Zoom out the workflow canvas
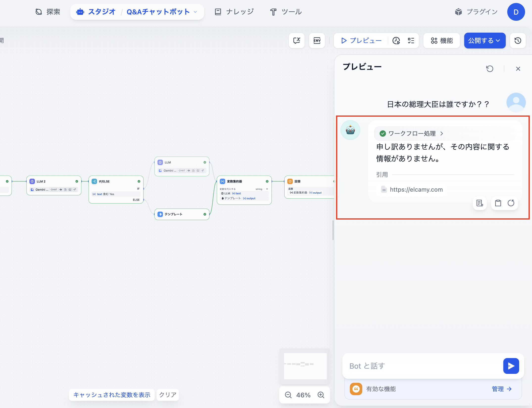The height and width of the screenshot is (408, 532). pyautogui.click(x=288, y=395)
